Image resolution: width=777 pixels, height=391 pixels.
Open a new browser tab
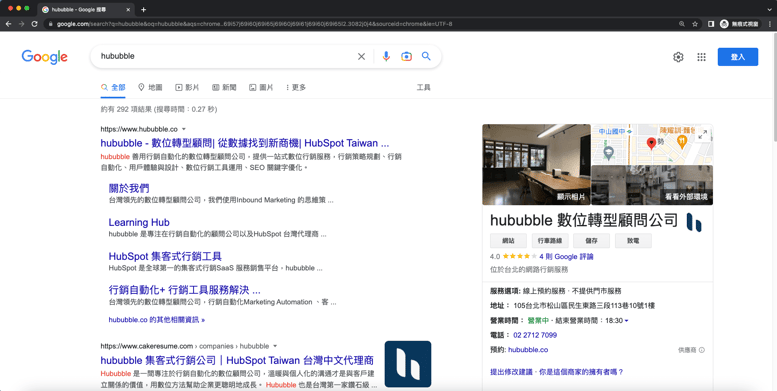tap(143, 9)
